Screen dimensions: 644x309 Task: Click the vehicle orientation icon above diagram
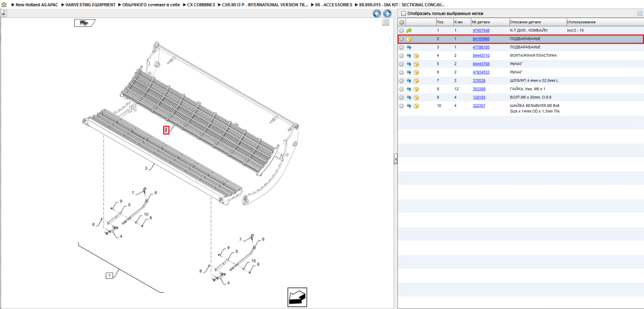tap(84, 23)
